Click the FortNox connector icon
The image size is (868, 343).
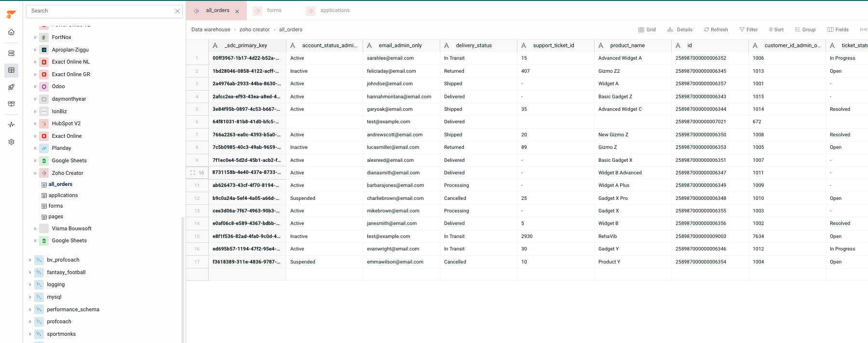click(x=44, y=37)
